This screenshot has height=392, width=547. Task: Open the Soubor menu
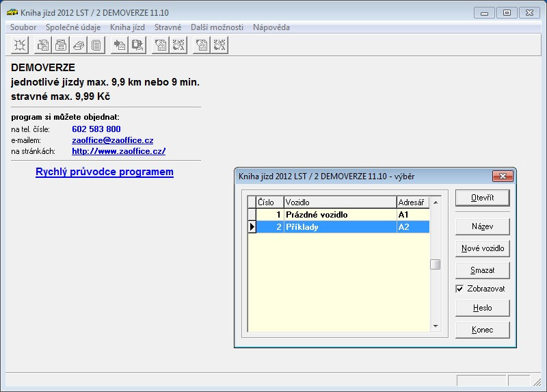click(23, 27)
